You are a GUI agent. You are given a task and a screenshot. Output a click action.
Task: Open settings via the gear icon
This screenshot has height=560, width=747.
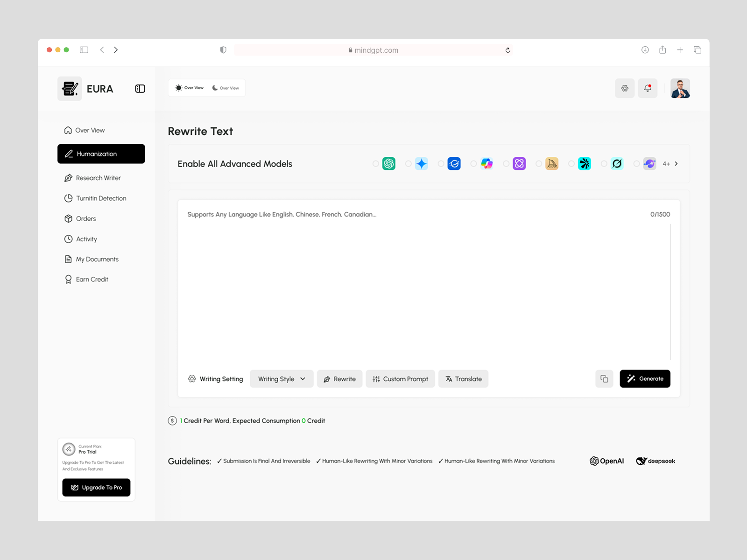pos(625,88)
